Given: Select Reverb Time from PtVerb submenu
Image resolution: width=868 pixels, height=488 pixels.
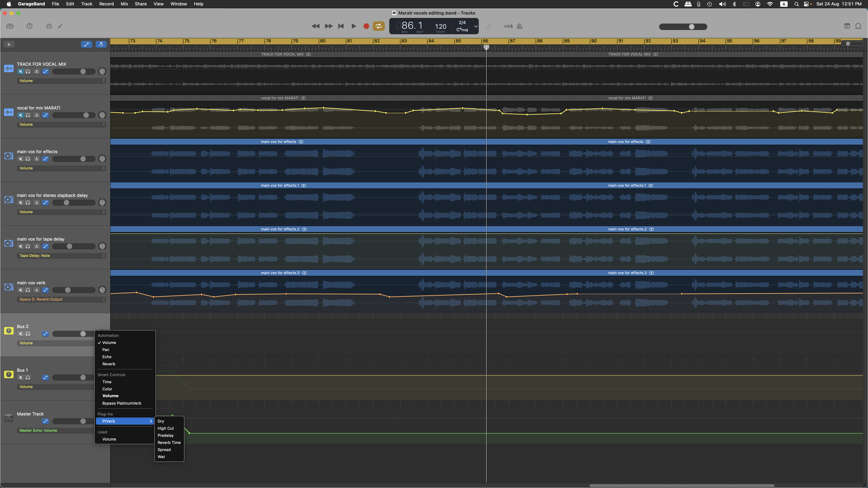Looking at the screenshot, I should (169, 443).
